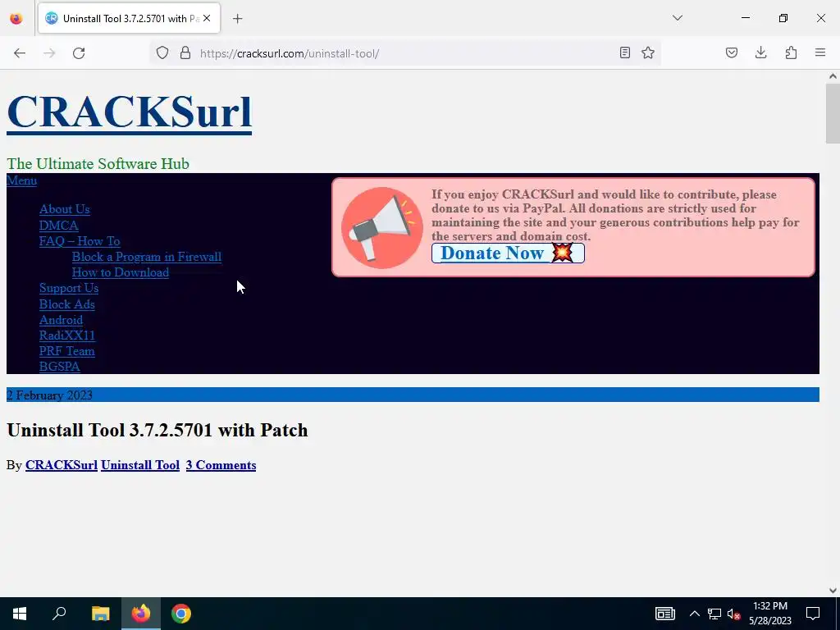Toggle reader view icon in address bar
840x630 pixels.
coord(624,53)
